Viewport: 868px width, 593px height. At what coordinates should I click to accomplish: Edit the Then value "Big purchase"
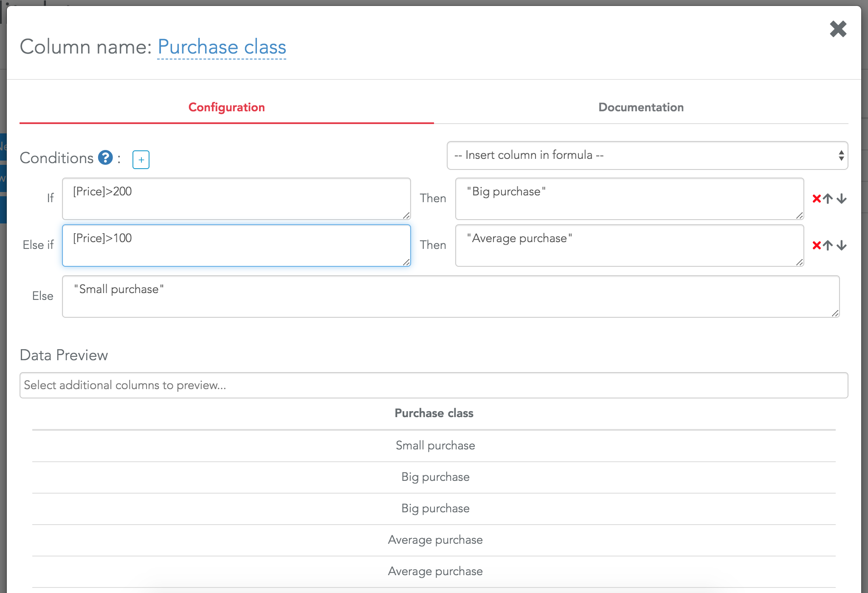coord(629,199)
